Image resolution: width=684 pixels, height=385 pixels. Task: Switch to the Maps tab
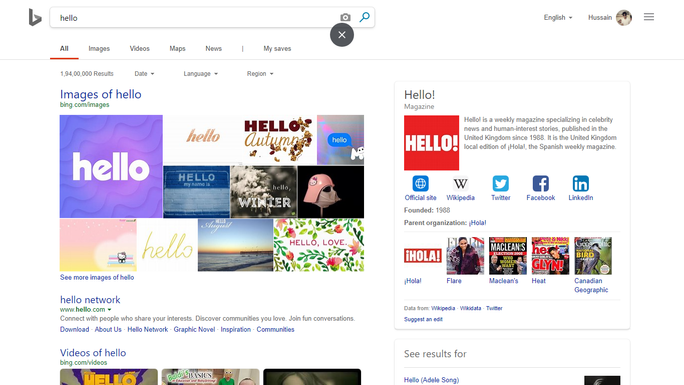click(x=178, y=48)
